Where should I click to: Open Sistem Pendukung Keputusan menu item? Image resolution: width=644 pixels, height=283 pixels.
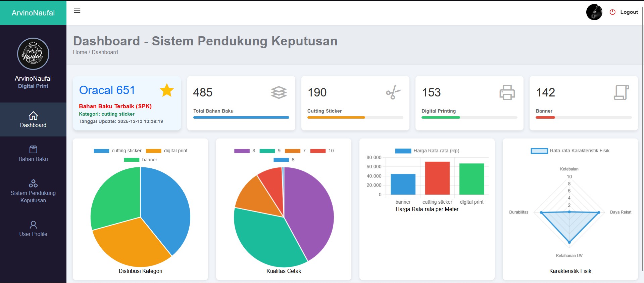click(33, 192)
